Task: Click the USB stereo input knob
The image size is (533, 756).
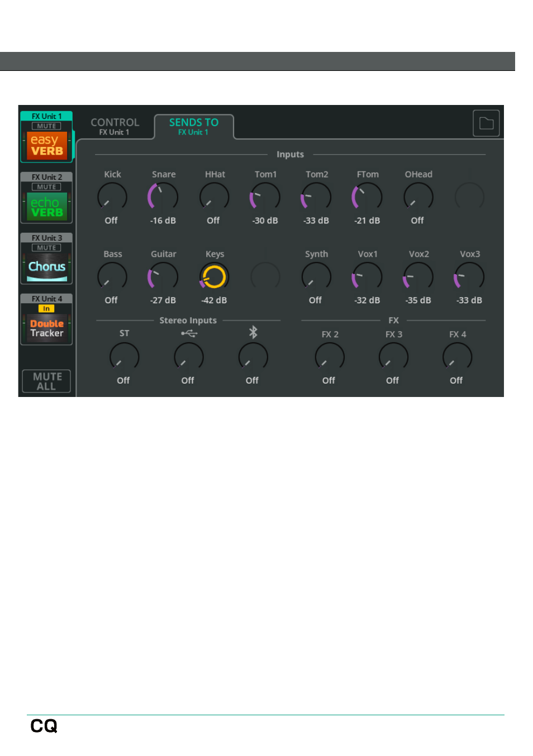Action: [x=189, y=357]
